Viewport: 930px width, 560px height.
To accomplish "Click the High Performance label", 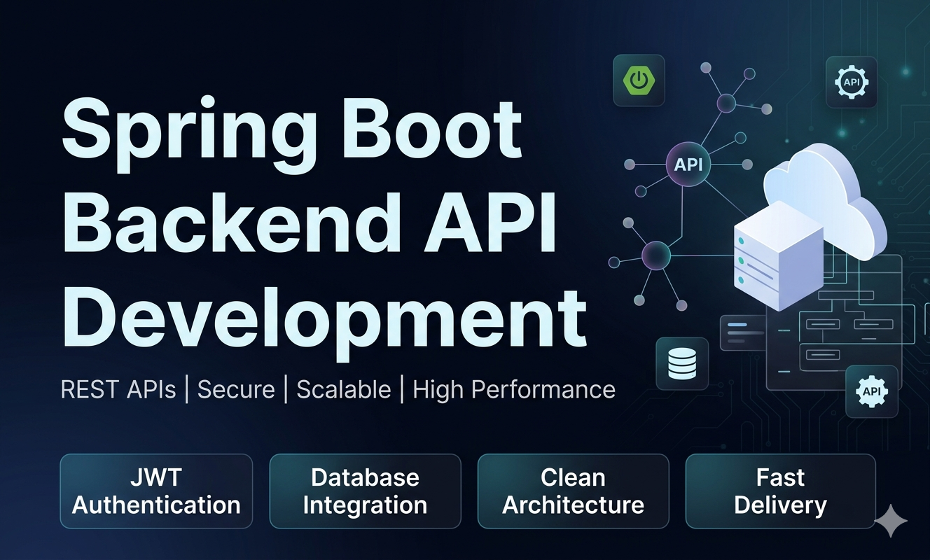I will [x=513, y=390].
